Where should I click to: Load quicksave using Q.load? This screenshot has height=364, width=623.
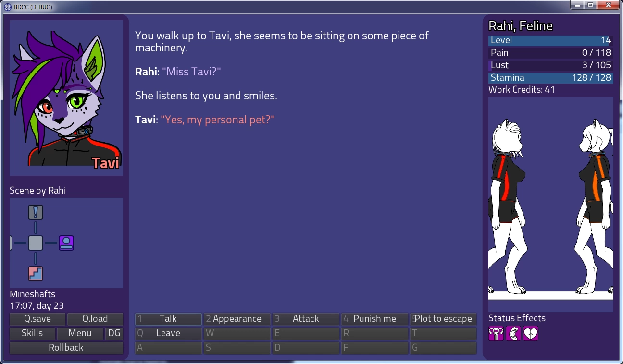pos(95,319)
